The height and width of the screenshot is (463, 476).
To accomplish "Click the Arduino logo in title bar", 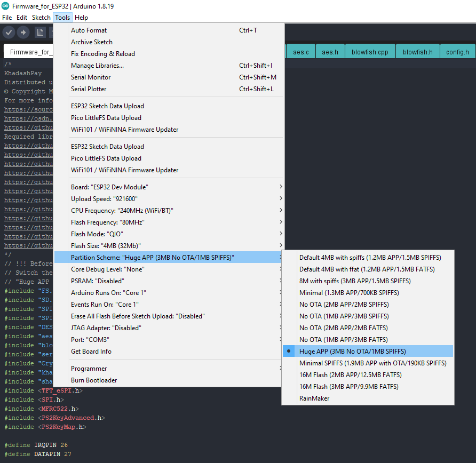I will click(5, 6).
